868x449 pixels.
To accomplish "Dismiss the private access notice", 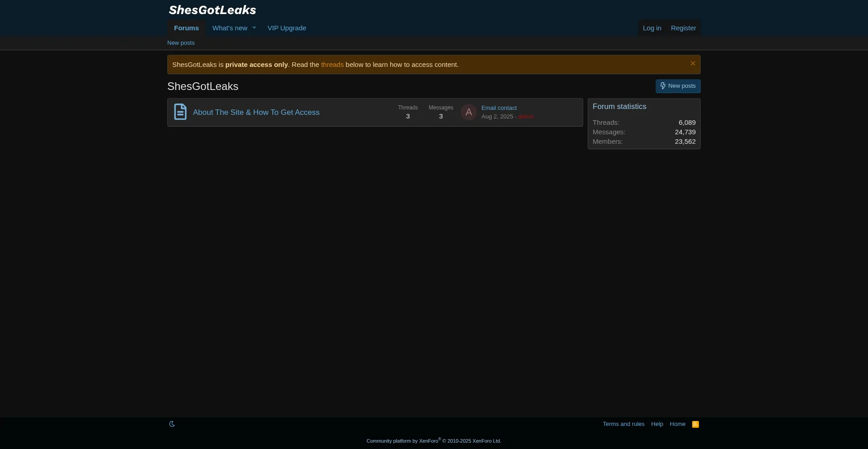I will pyautogui.click(x=693, y=64).
